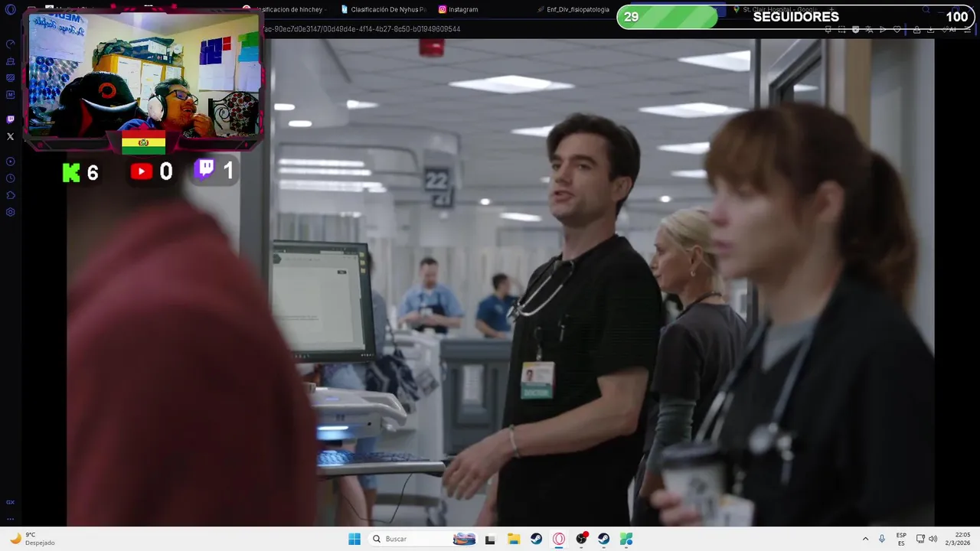The image size is (980, 551).
Task: Open browsing History clock icon in sidebar
Action: (11, 178)
